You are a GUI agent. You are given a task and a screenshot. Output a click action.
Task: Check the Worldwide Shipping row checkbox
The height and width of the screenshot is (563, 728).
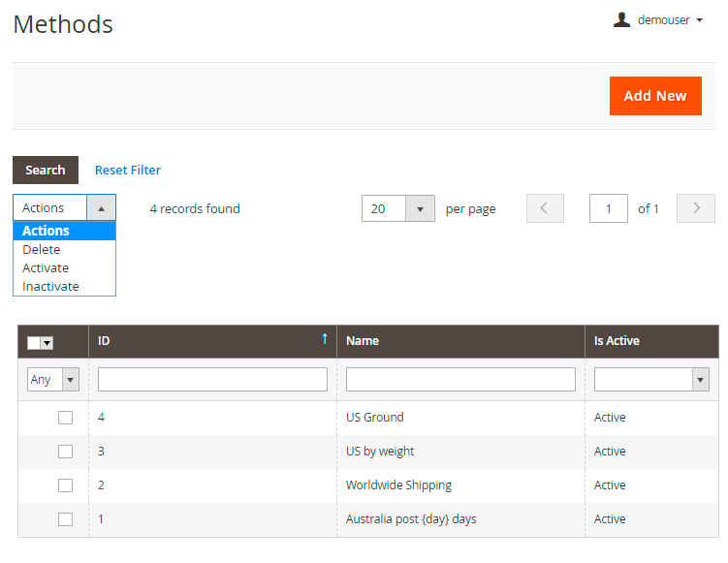(x=65, y=485)
